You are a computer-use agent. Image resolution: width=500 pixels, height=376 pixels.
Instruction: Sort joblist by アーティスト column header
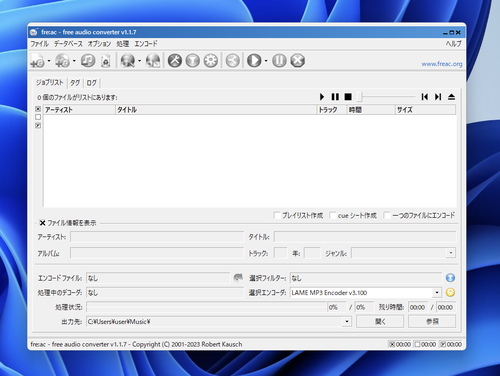point(79,110)
